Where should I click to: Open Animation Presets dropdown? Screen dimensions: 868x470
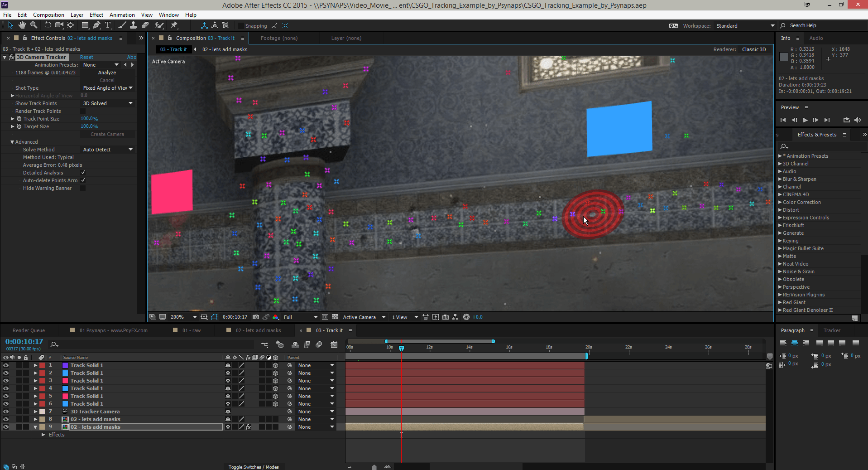(x=101, y=65)
